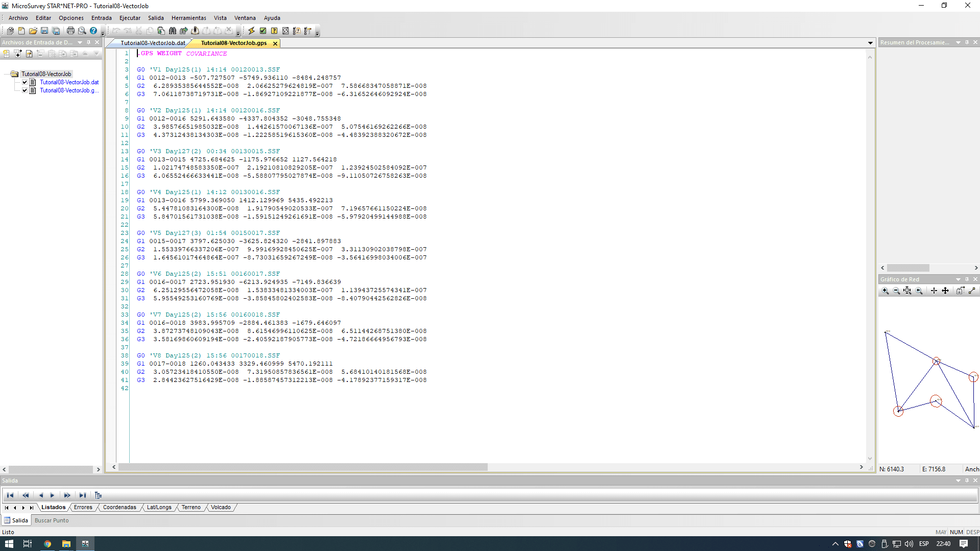Click the lightning bolt Run Adjustment icon
This screenshot has width=980, height=551.
coord(251,31)
